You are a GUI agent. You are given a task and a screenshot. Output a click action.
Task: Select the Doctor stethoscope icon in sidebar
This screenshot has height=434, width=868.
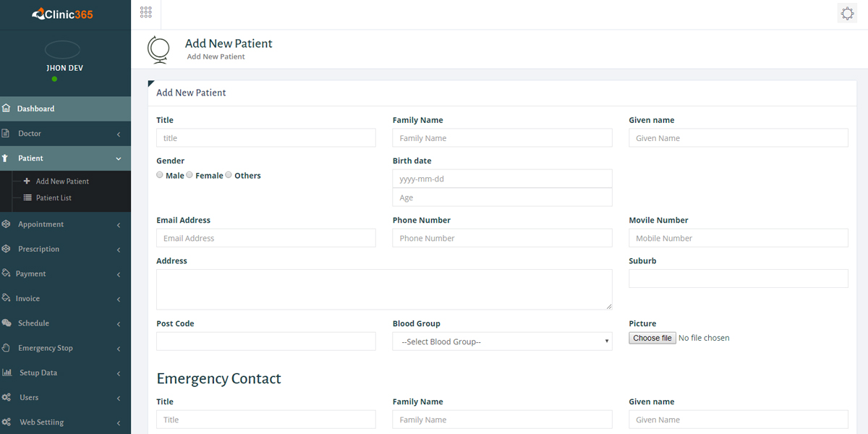pos(8,133)
